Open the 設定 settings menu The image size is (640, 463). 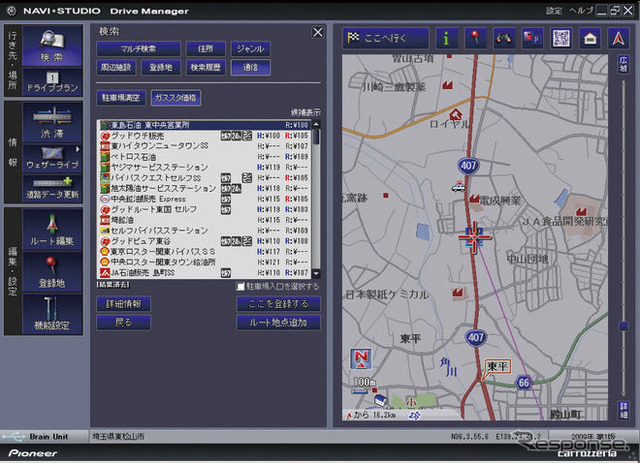click(x=554, y=11)
